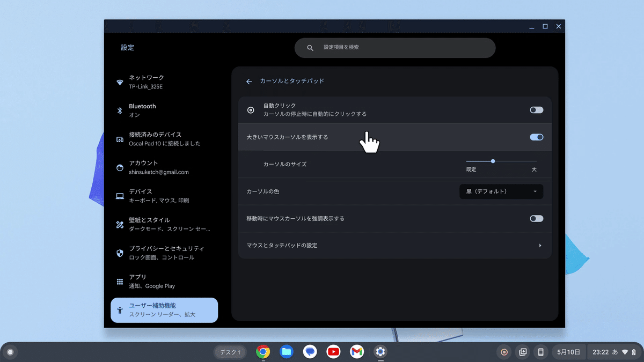
Task: Open quick settings via 23:22 clock
Action: pos(614,352)
